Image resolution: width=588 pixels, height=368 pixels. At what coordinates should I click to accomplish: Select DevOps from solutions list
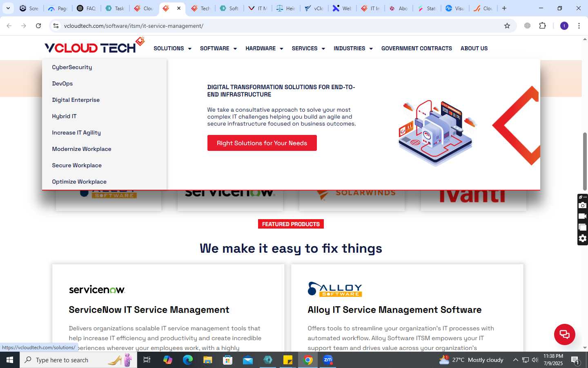(x=62, y=83)
